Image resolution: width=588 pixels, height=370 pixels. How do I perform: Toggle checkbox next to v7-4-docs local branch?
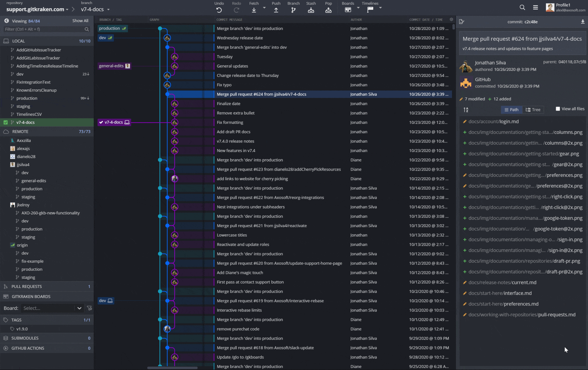coord(5,122)
